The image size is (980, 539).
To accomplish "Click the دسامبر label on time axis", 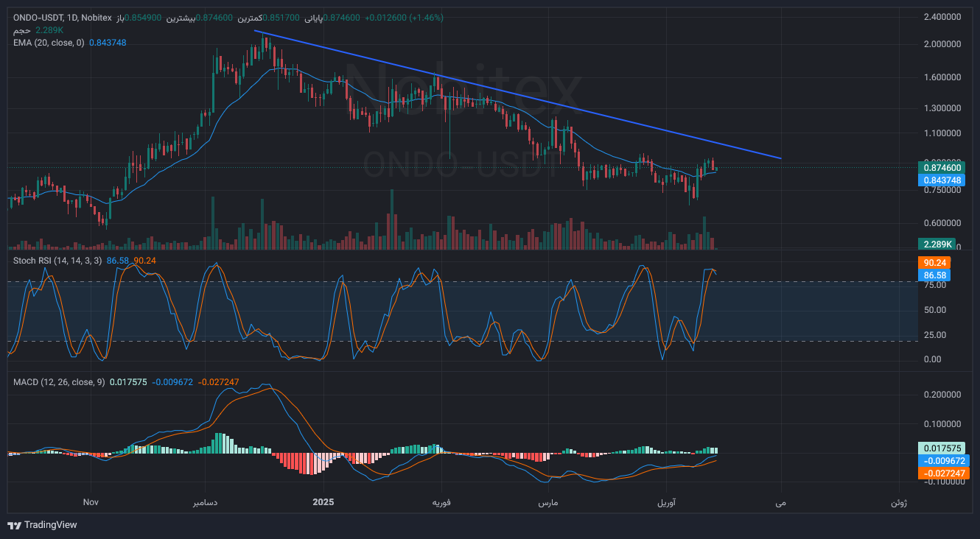I will [204, 502].
